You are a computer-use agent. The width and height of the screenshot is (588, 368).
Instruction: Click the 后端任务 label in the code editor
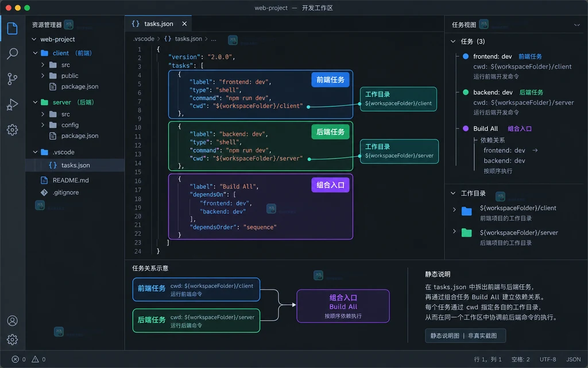tap(330, 132)
